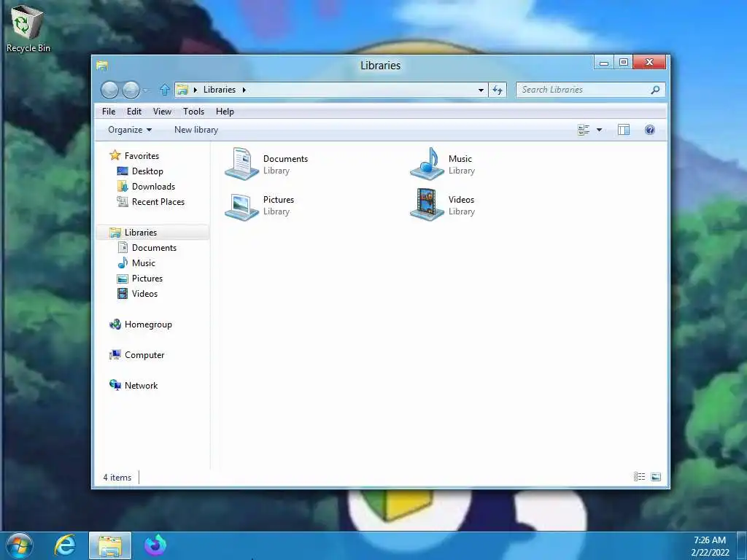Click the New library button
This screenshot has width=747, height=560.
point(196,130)
